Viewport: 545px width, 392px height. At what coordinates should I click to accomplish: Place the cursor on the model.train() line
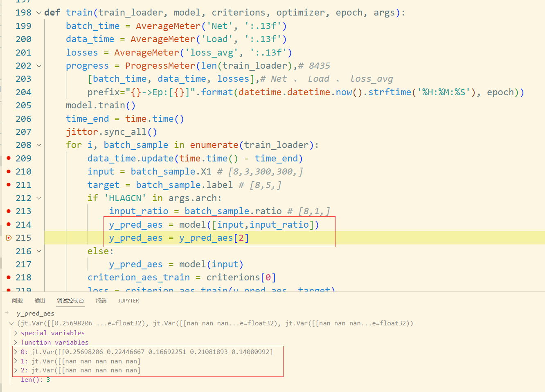click(x=100, y=105)
